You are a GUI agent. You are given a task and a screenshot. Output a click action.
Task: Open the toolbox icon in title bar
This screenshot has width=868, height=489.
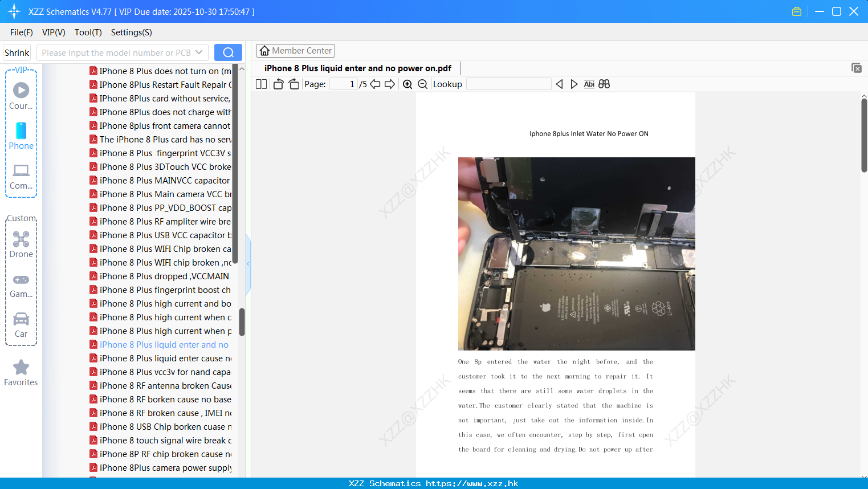click(797, 11)
